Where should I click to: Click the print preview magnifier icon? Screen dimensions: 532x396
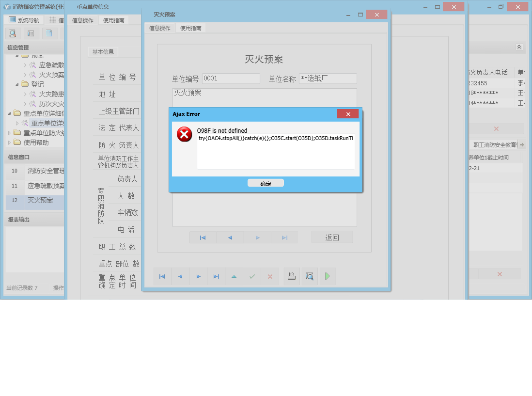(310, 276)
